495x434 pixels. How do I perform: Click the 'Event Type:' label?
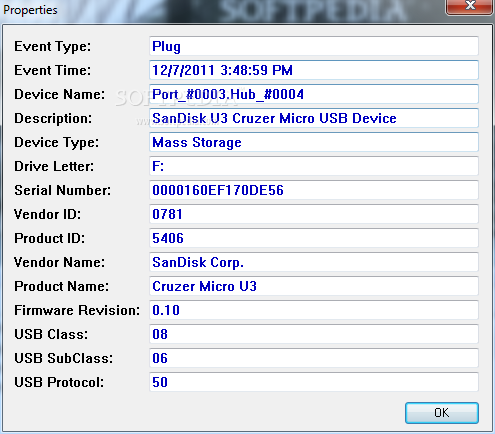coord(52,47)
